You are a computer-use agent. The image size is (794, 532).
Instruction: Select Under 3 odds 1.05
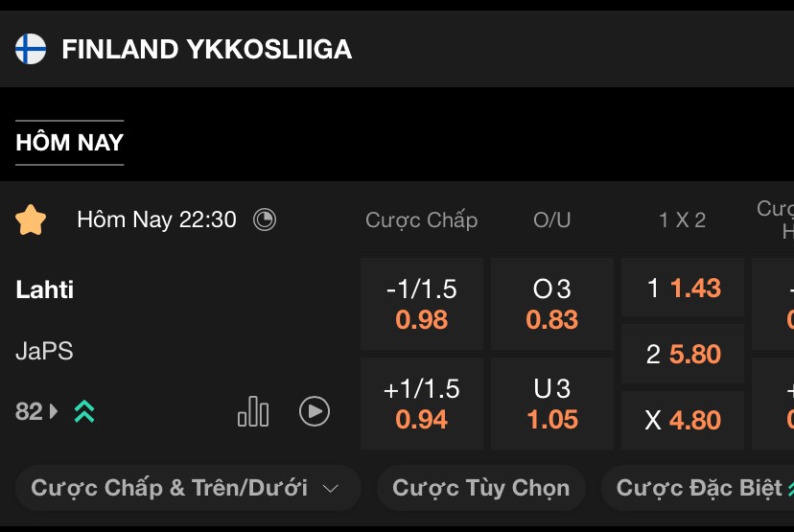tap(552, 404)
